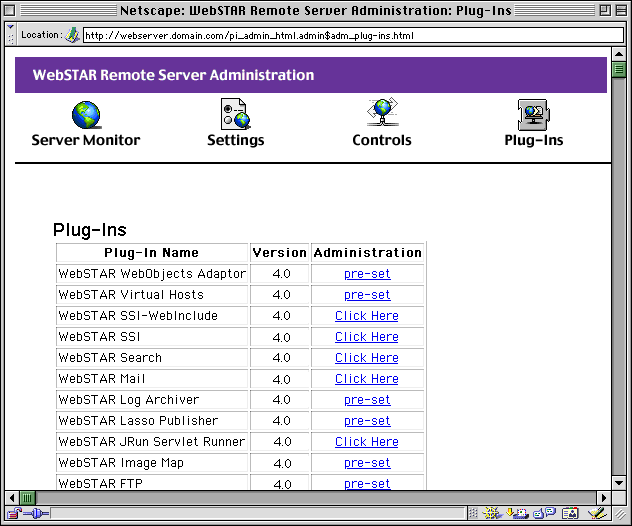Click the connection plug icon in status bar
Image resolution: width=632 pixels, height=526 pixels.
pyautogui.click(x=36, y=514)
